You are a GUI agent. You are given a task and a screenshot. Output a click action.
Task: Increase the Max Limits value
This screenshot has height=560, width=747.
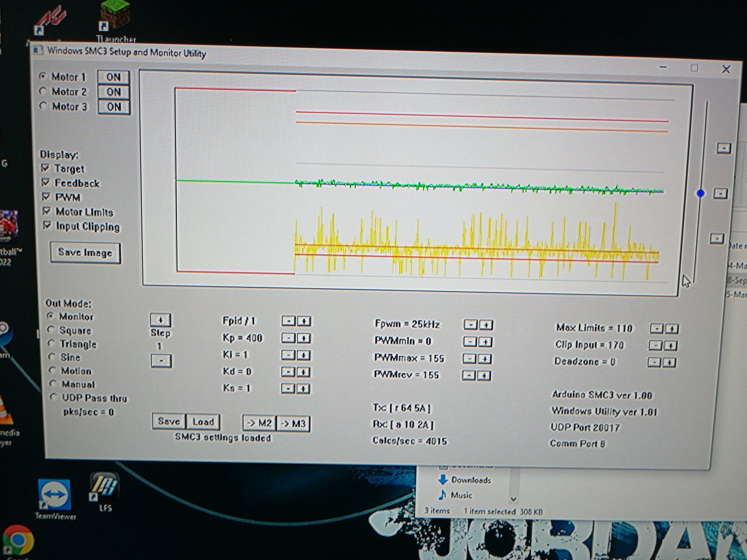point(672,329)
